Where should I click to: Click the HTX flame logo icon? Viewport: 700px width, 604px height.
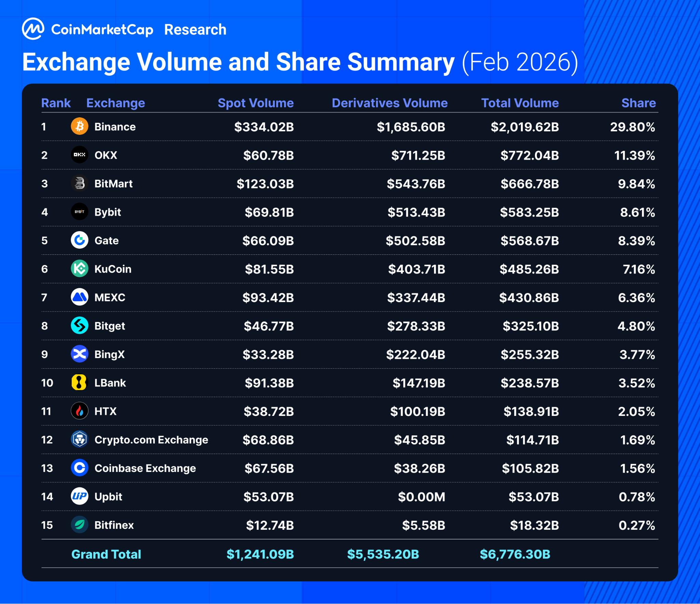tap(80, 411)
